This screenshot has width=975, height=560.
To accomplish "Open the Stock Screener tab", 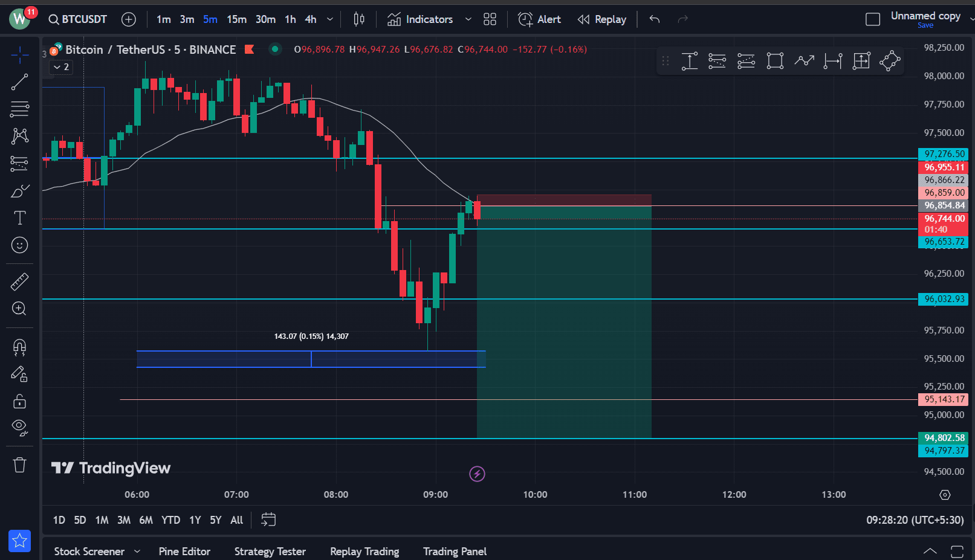I will click(x=89, y=551).
